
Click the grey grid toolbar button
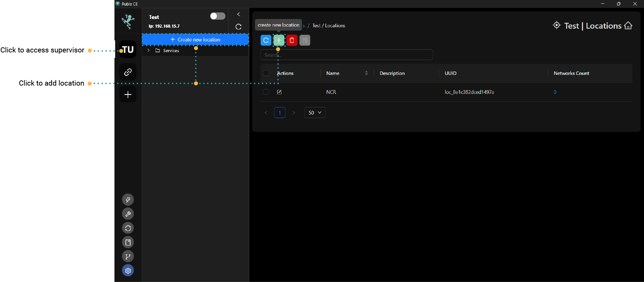305,40
